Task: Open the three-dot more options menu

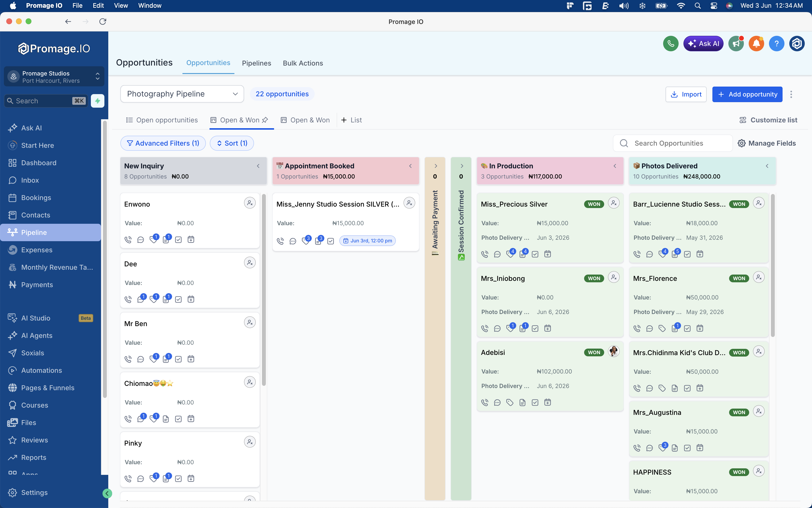Action: pyautogui.click(x=791, y=94)
